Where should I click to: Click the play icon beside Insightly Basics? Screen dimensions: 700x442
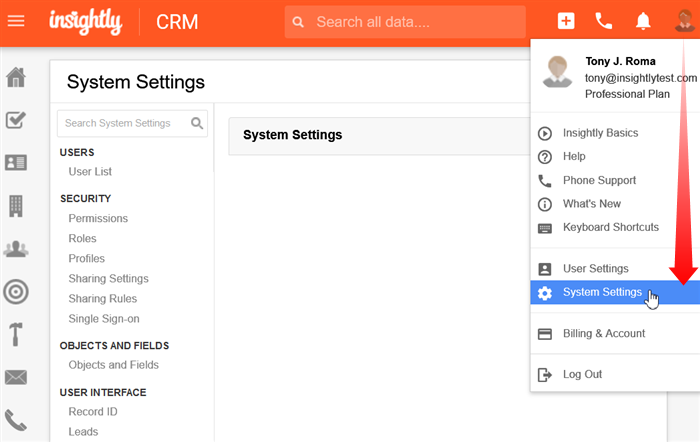[x=545, y=133]
